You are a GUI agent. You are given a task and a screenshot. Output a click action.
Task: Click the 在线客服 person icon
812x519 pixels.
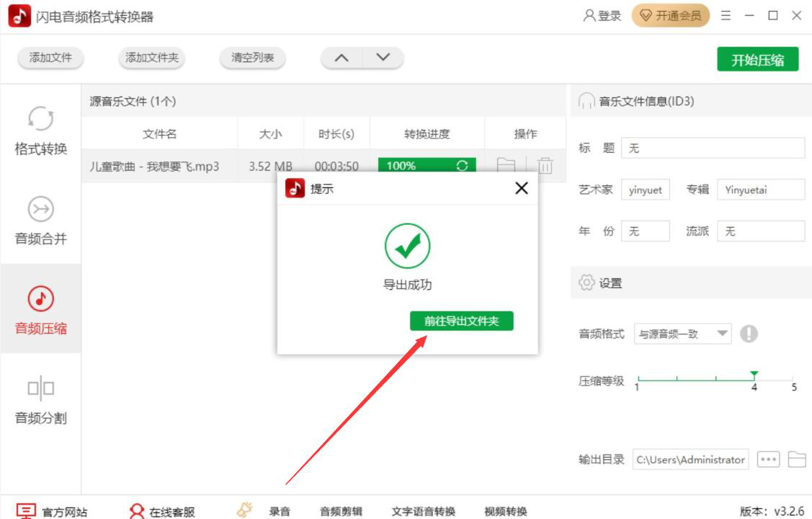pyautogui.click(x=137, y=511)
